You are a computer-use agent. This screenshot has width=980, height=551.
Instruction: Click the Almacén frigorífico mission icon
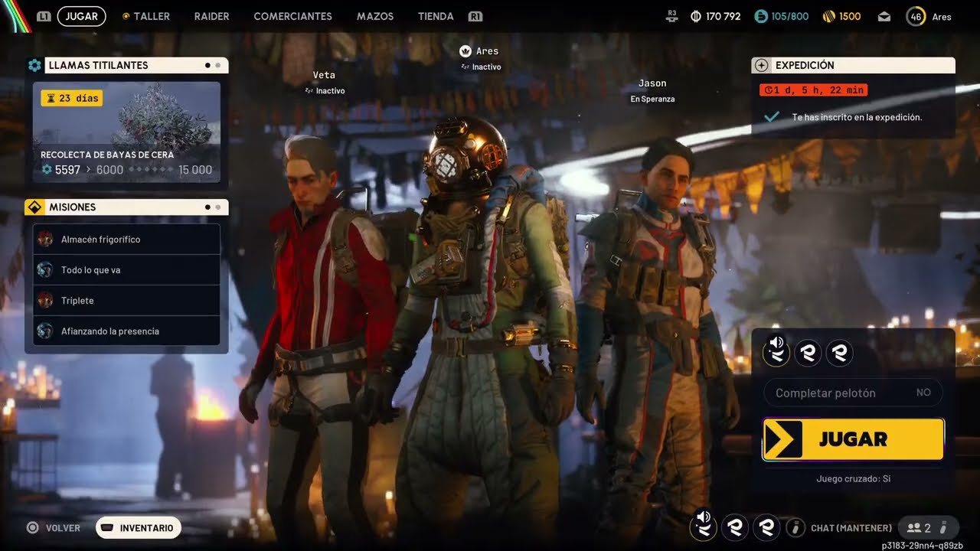pos(45,240)
